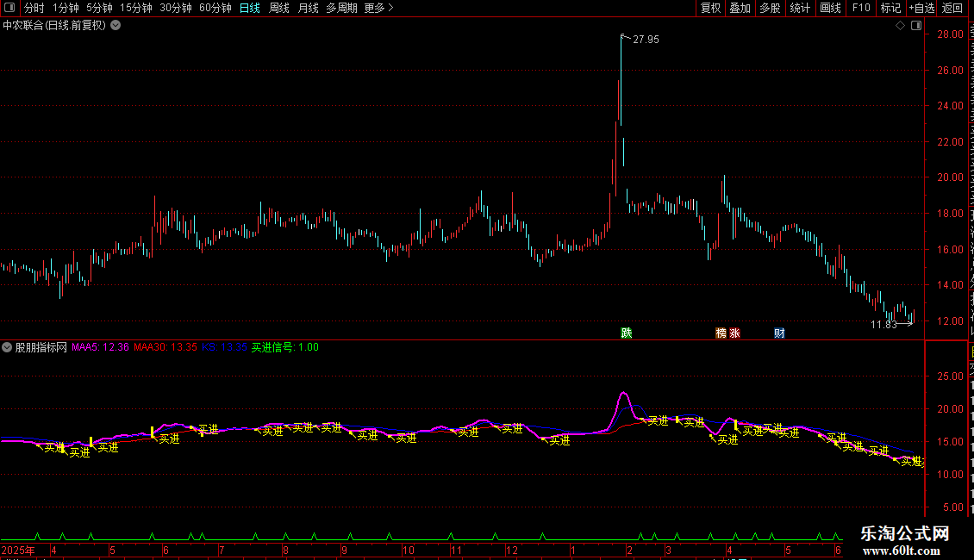The width and height of the screenshot is (974, 560).
Task: Click the 叠加 overlay button
Action: pyautogui.click(x=740, y=8)
